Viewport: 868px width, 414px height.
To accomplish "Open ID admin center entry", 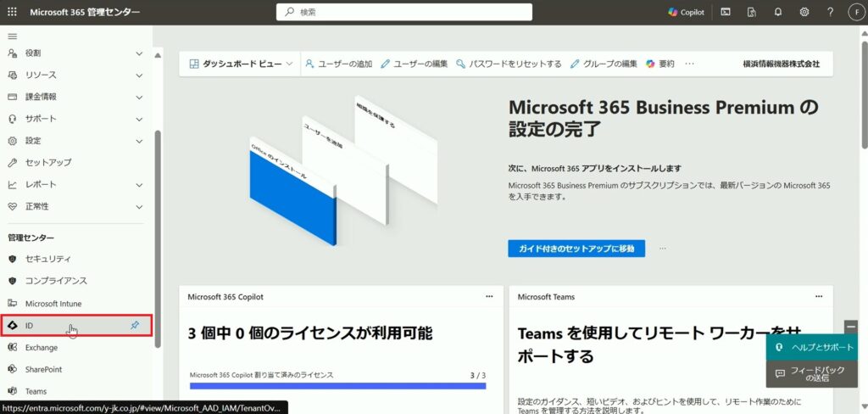I will [x=76, y=325].
